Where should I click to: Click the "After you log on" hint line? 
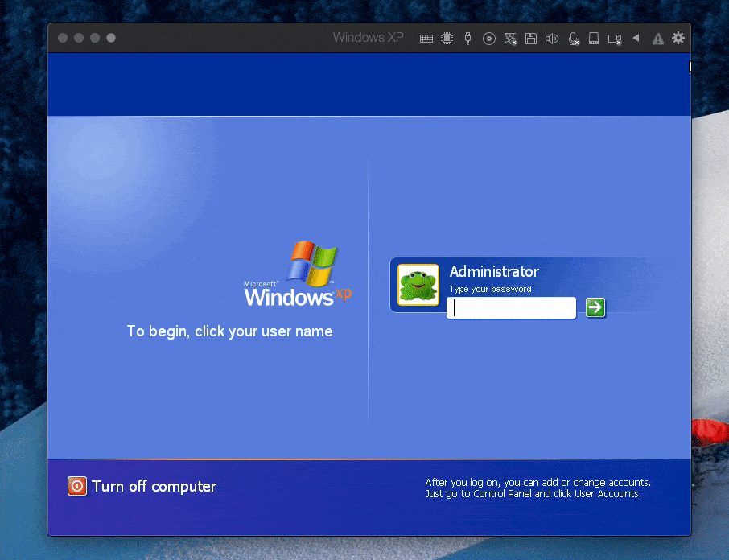click(x=538, y=483)
